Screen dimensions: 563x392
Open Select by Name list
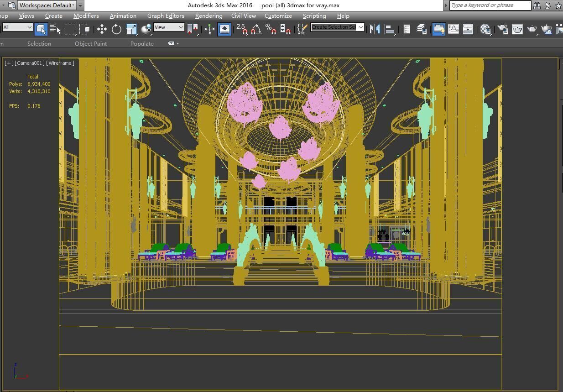[55, 29]
